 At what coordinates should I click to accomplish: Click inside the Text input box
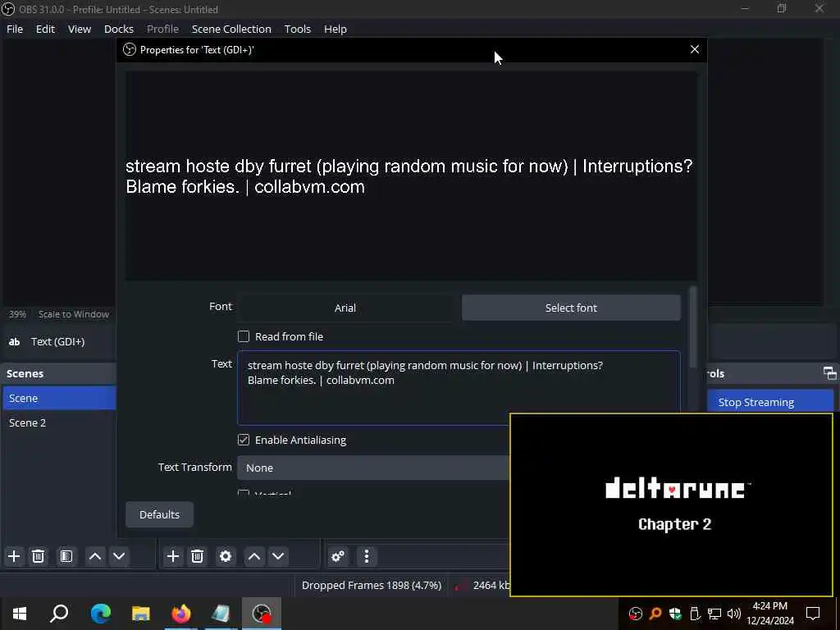pyautogui.click(x=459, y=387)
